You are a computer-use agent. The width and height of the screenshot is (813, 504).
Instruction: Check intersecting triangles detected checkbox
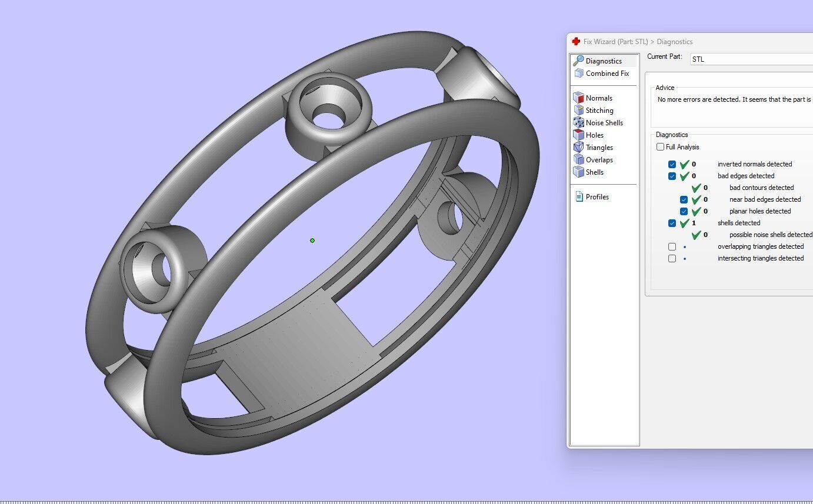coord(672,259)
